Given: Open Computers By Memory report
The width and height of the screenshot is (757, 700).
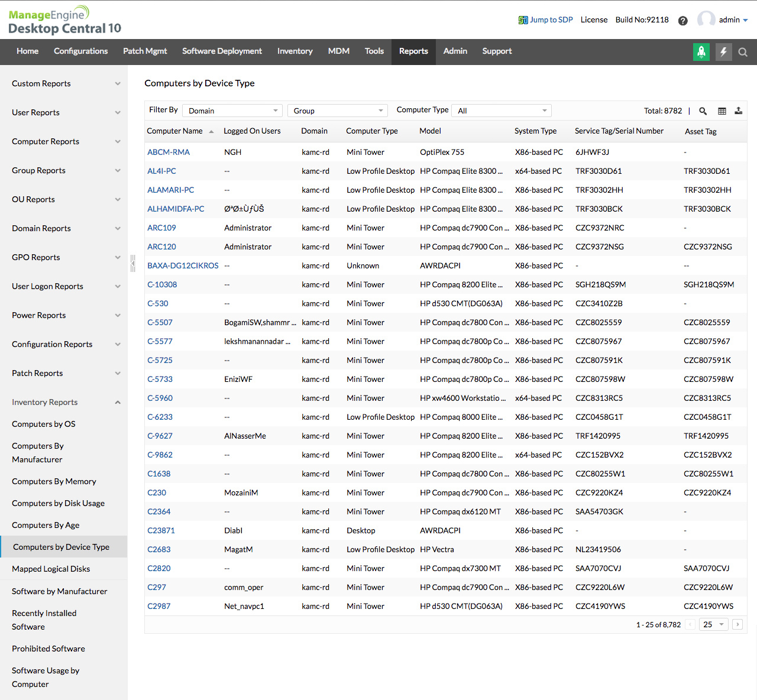Looking at the screenshot, I should (54, 481).
